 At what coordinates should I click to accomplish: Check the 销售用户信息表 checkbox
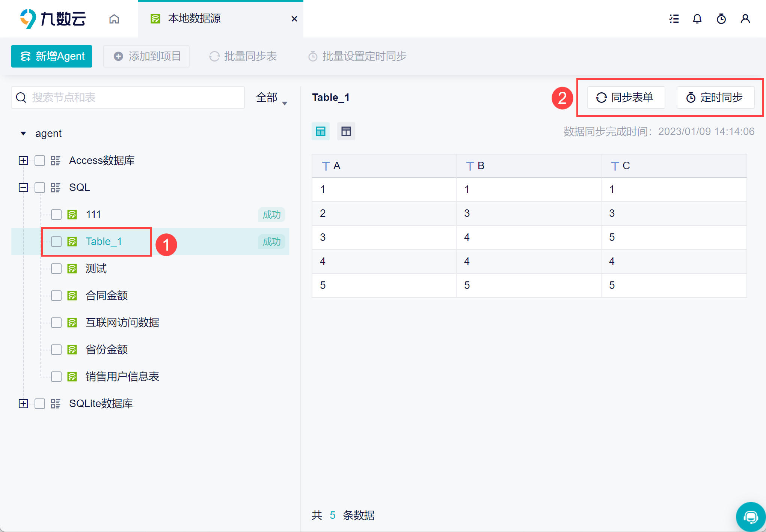tap(56, 377)
